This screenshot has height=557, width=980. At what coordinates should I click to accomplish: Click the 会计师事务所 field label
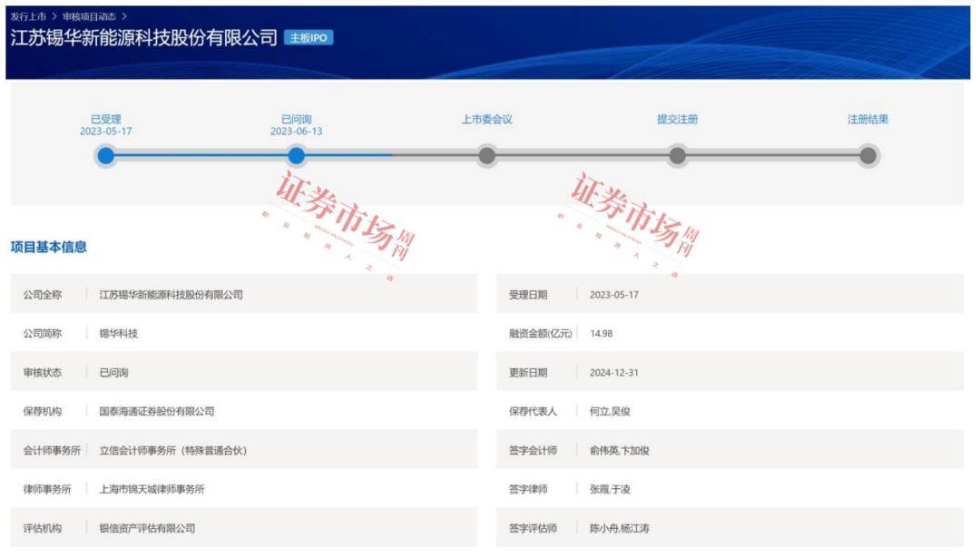pos(52,450)
